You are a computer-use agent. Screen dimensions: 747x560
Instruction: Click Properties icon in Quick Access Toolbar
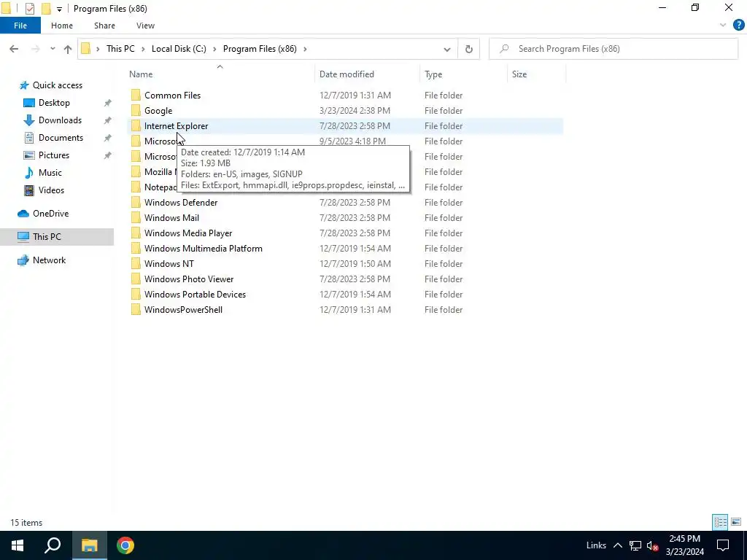pyautogui.click(x=29, y=9)
